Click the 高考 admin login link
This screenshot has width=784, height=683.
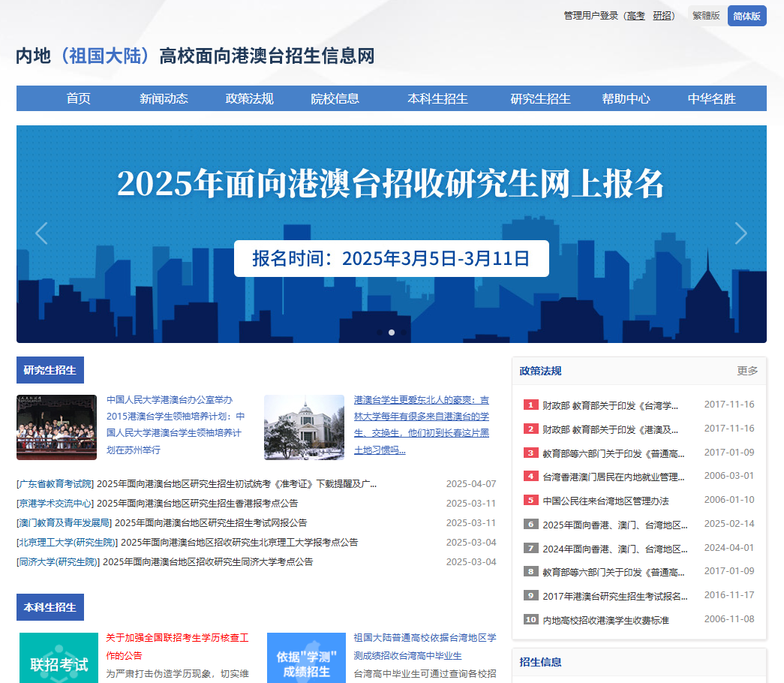point(635,16)
